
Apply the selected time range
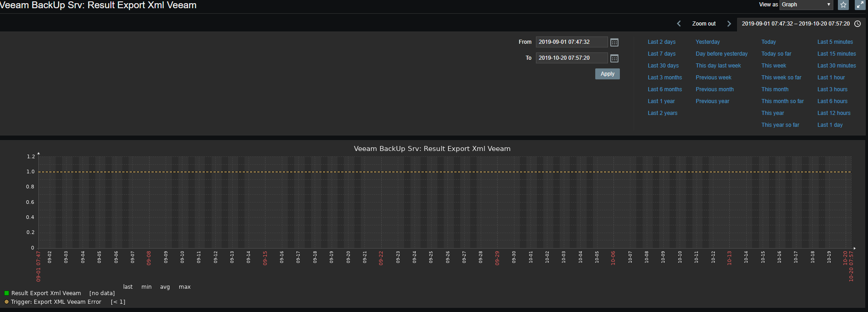coord(608,74)
